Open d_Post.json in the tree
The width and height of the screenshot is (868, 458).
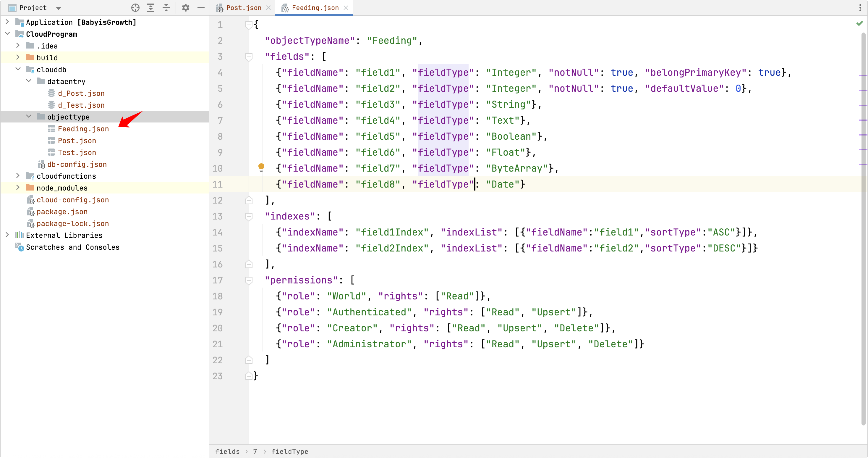click(81, 93)
